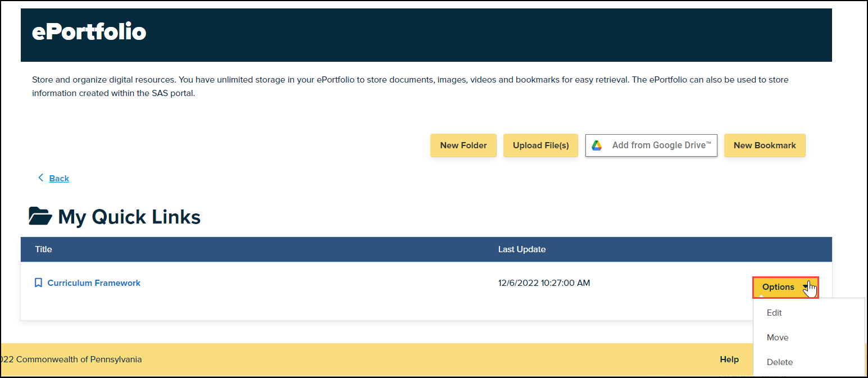Click the Google Drive icon in the upload button
This screenshot has height=378, width=868.
(596, 145)
